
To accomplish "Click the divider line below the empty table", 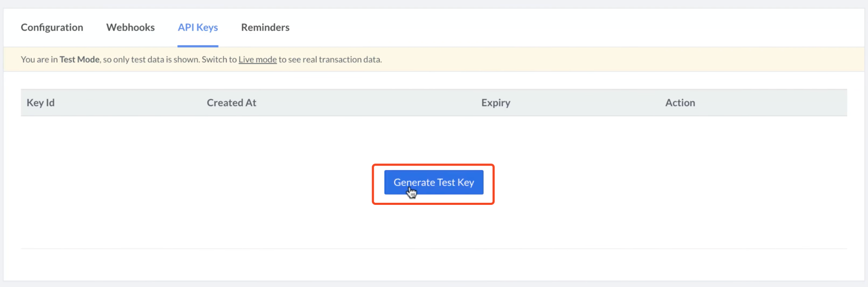I will [433, 248].
